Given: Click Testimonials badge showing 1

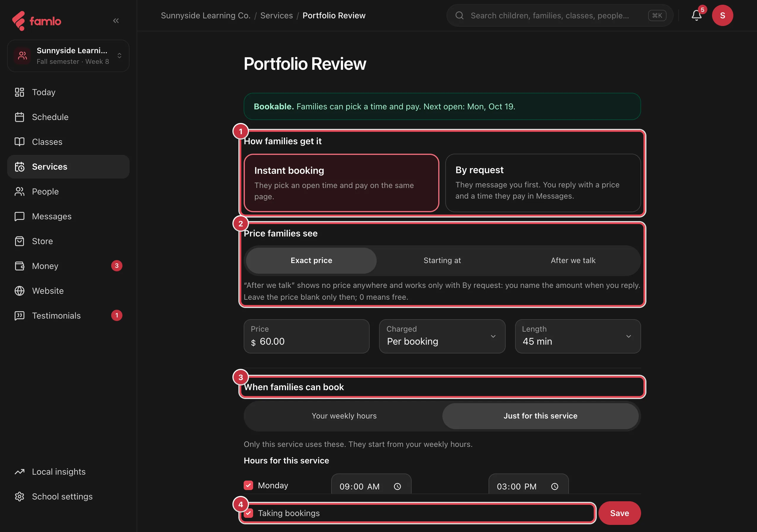Looking at the screenshot, I should point(117,315).
